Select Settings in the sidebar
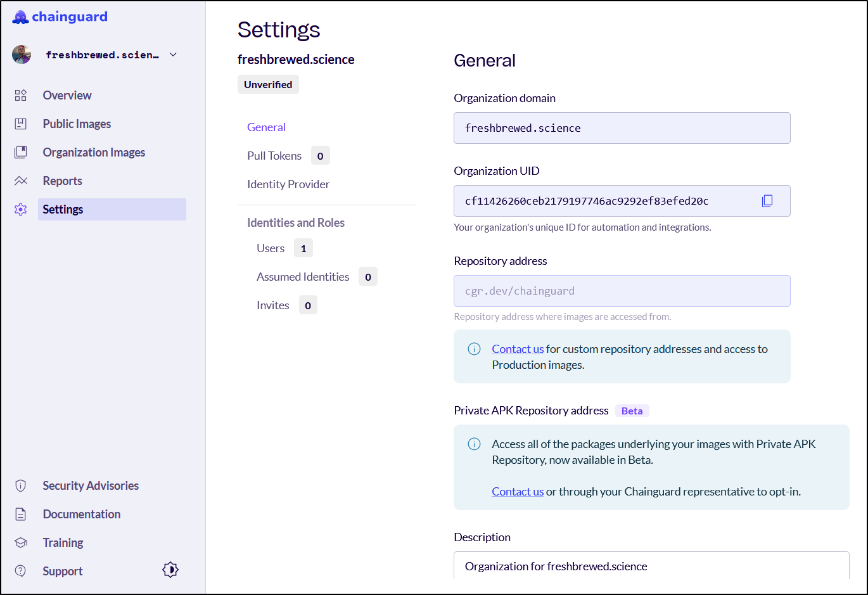868x595 pixels. (x=112, y=209)
